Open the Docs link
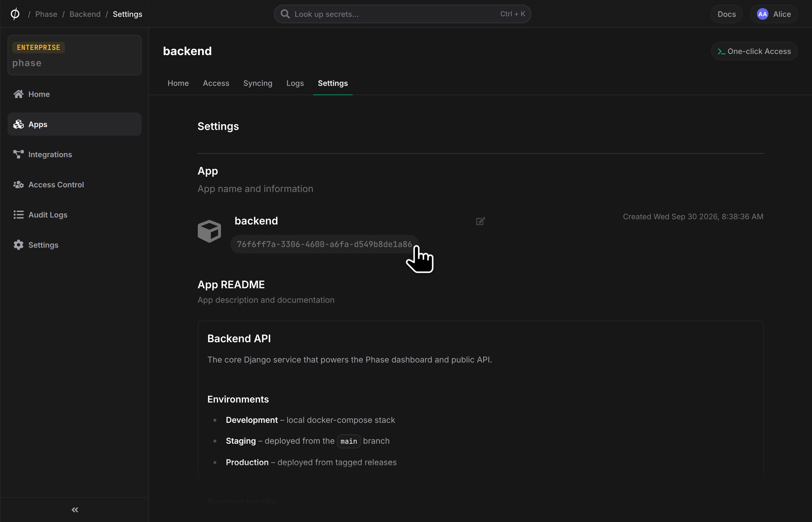The width and height of the screenshot is (812, 522). (726, 14)
